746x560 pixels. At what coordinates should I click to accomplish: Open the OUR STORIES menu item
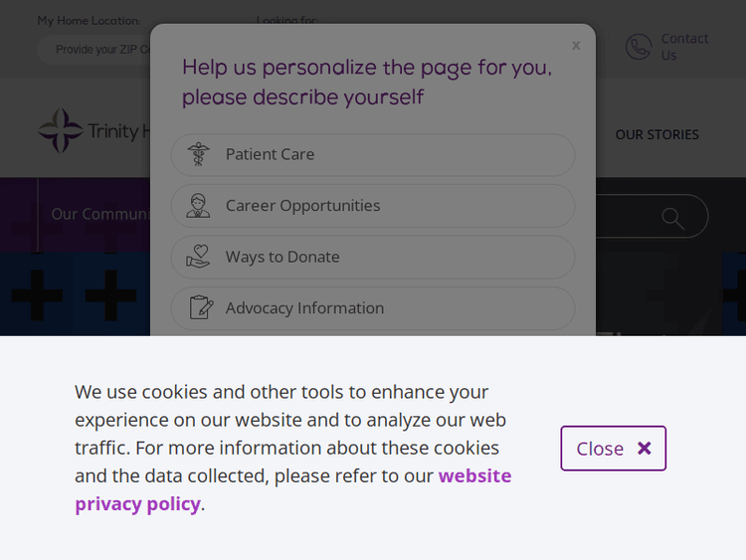(x=656, y=134)
